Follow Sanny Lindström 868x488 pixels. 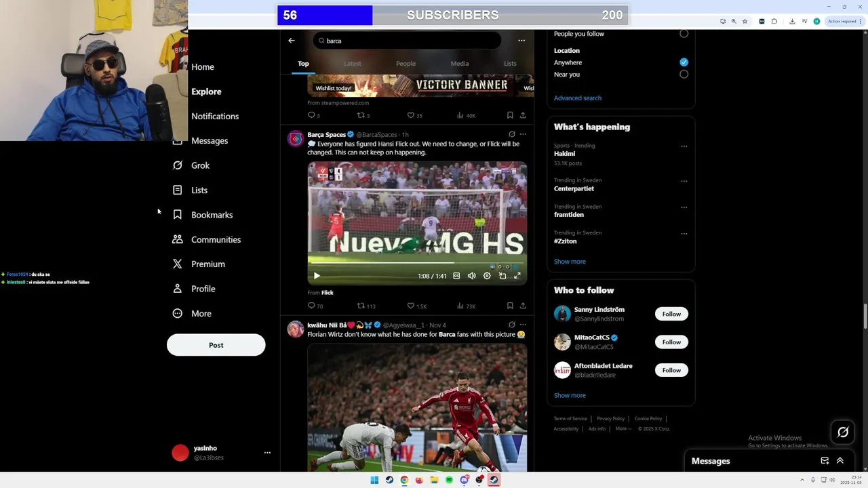tap(671, 314)
